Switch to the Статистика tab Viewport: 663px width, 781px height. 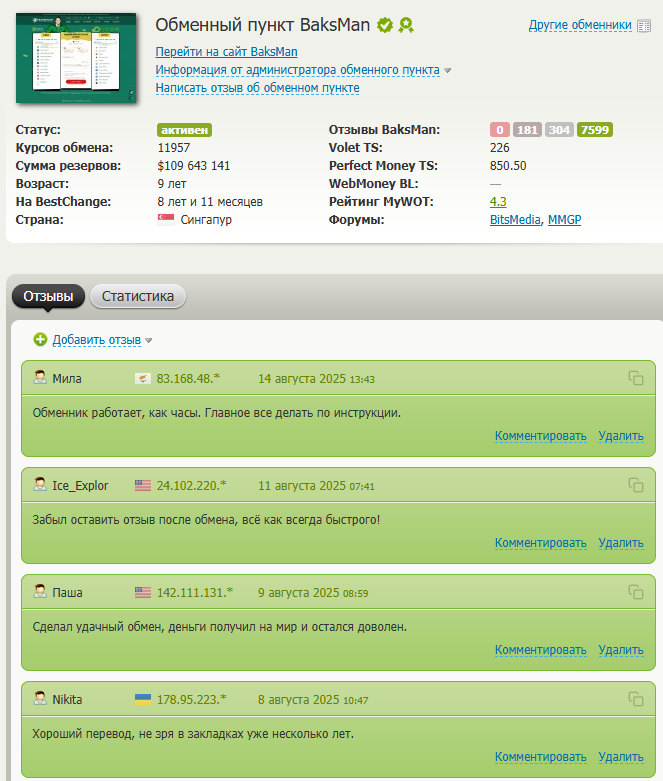point(138,296)
